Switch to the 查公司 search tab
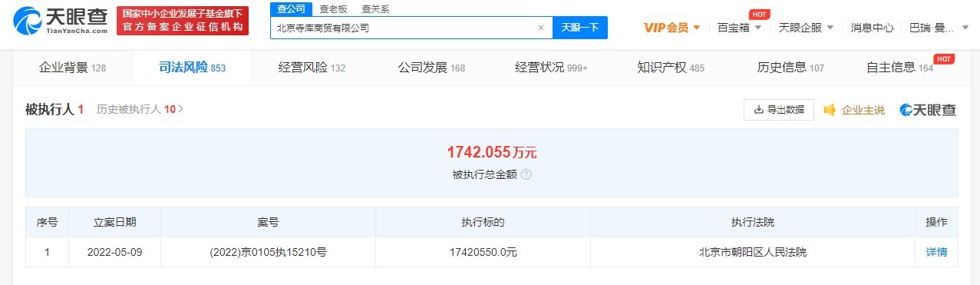Viewport: 980px width, 285px height. 291,8
